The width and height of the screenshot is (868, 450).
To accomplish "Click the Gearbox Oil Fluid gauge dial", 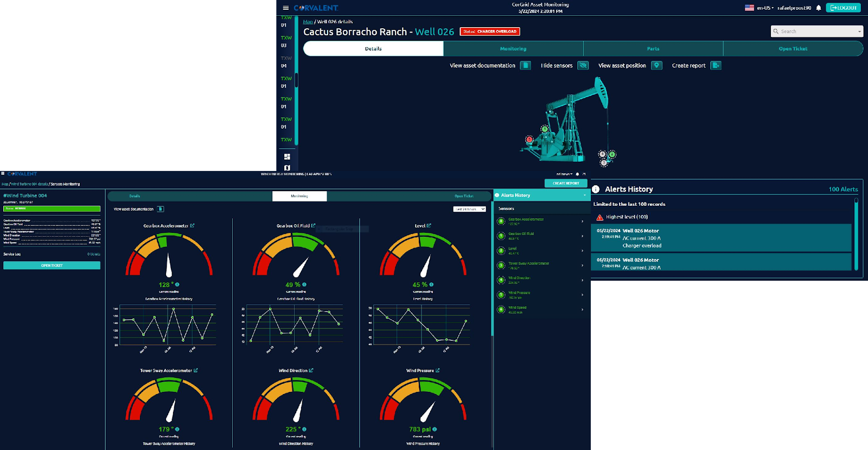I will click(x=296, y=255).
